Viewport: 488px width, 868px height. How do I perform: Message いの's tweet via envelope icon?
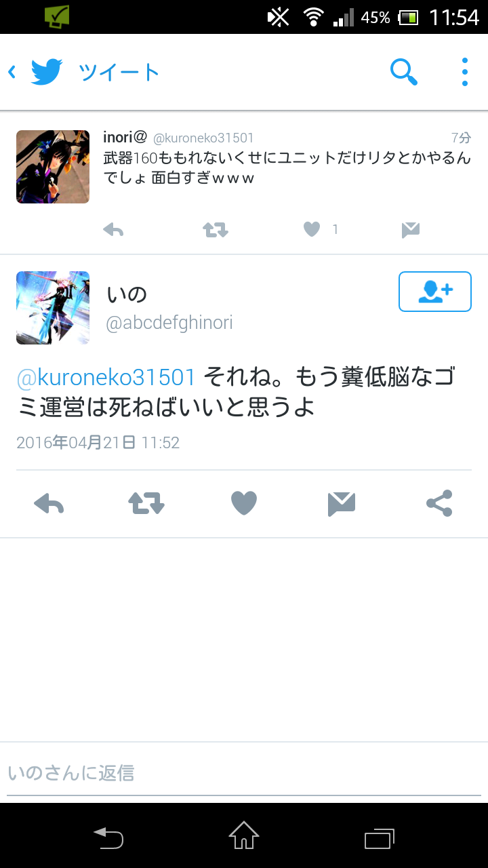coord(342,503)
